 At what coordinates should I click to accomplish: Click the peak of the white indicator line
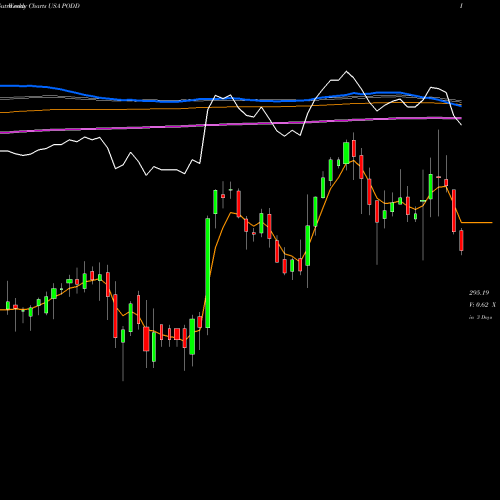point(346,71)
